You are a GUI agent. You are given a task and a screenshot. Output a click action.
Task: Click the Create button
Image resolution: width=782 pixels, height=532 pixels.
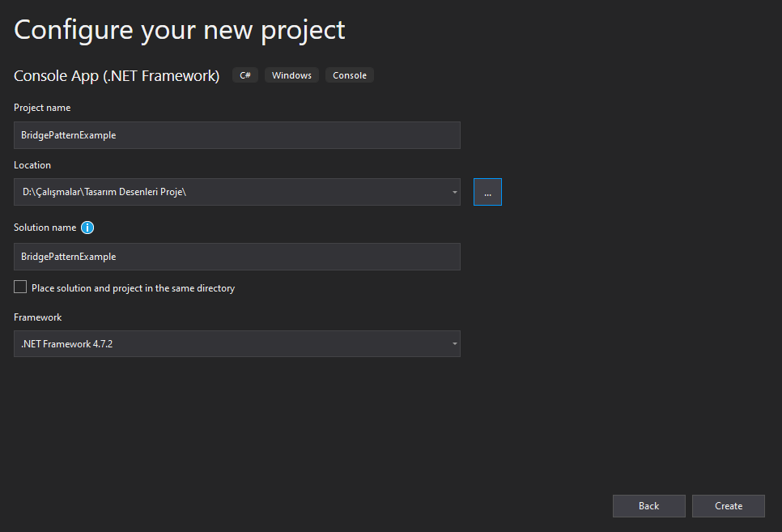pyautogui.click(x=728, y=506)
